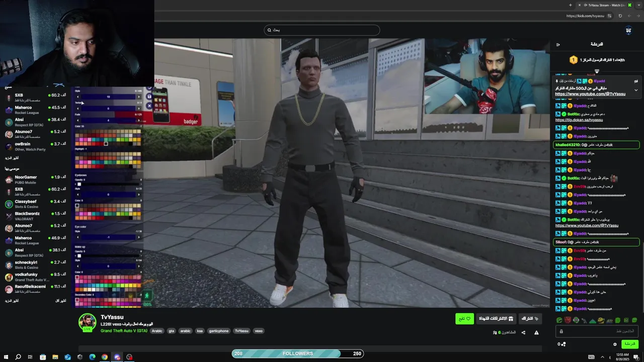
Task: Click the gift subscriptions button
Action: (496, 319)
